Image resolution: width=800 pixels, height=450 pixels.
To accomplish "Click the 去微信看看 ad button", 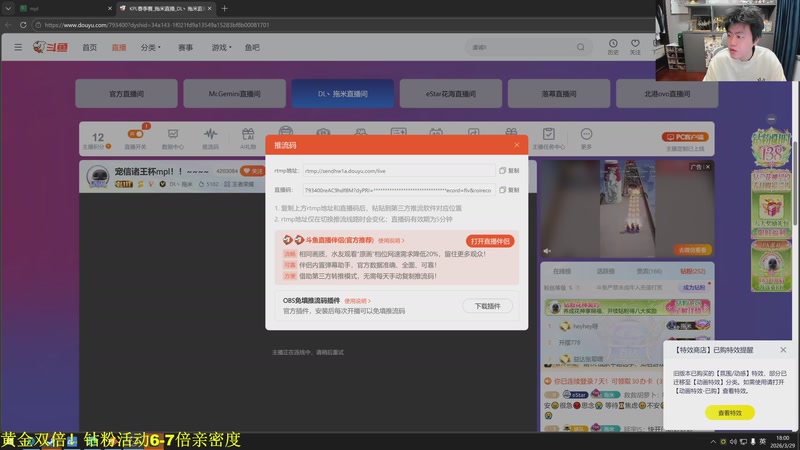I will 692,249.
